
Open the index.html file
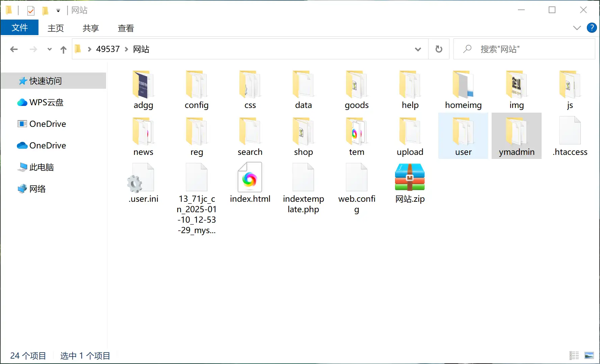click(250, 177)
